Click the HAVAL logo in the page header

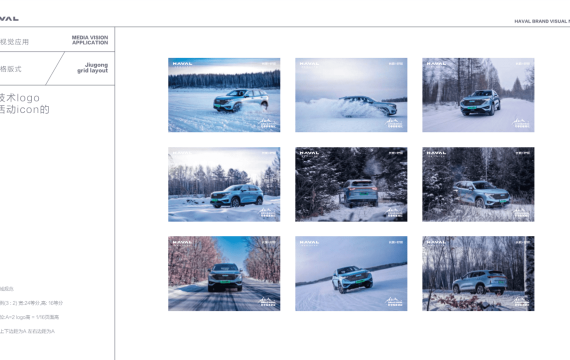point(9,19)
